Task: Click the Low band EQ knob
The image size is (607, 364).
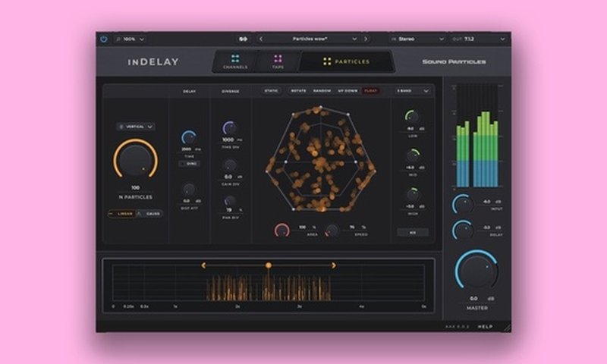Action: click(x=412, y=116)
